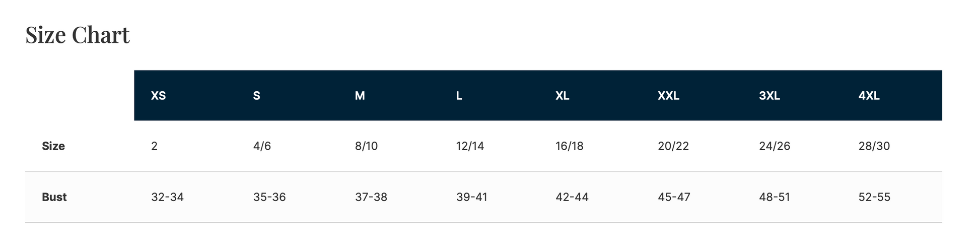The image size is (980, 251).
Task: Select the 3XL column header
Action: click(769, 96)
